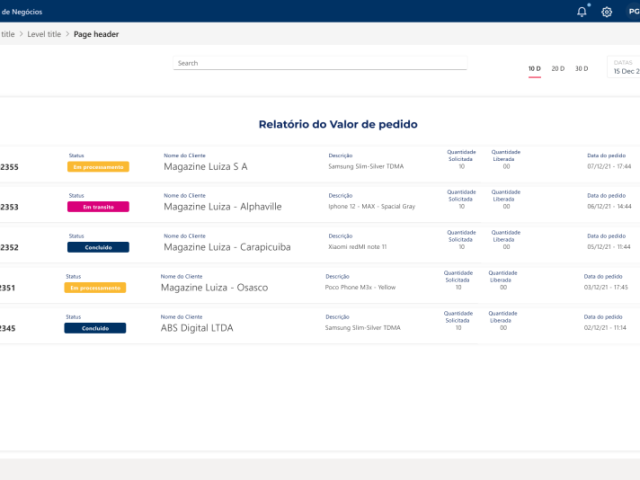640x480 pixels.
Task: Click the 'de Negócios' header title
Action: click(x=21, y=12)
